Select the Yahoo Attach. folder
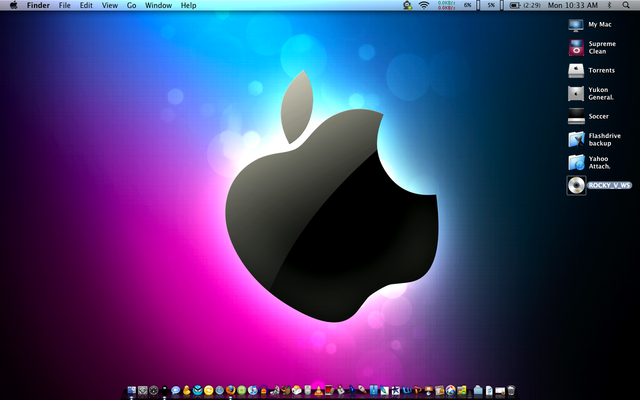The height and width of the screenshot is (400, 640). [x=576, y=162]
